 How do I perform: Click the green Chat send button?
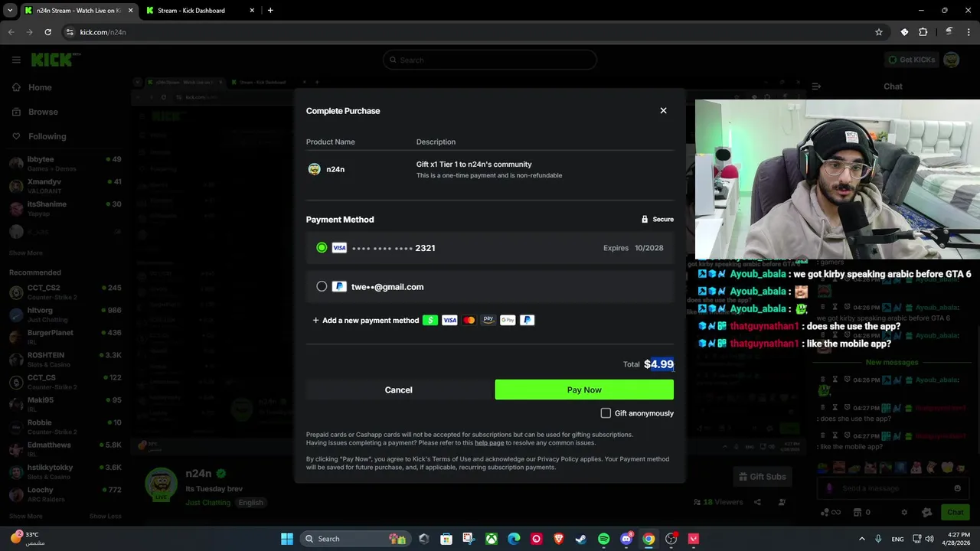[x=955, y=513]
